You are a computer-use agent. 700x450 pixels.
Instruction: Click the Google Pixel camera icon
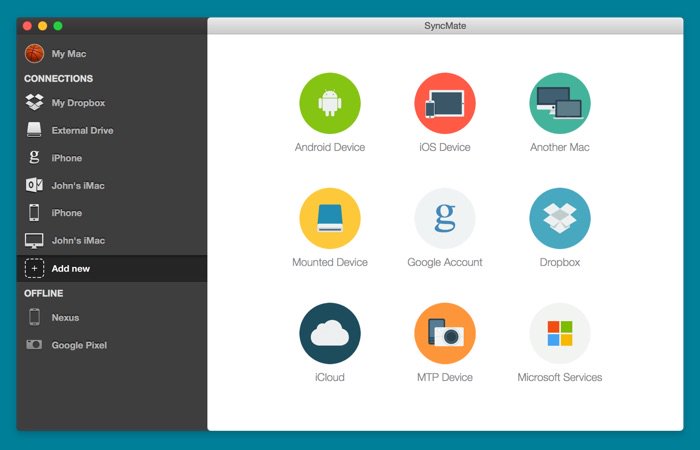[34, 345]
